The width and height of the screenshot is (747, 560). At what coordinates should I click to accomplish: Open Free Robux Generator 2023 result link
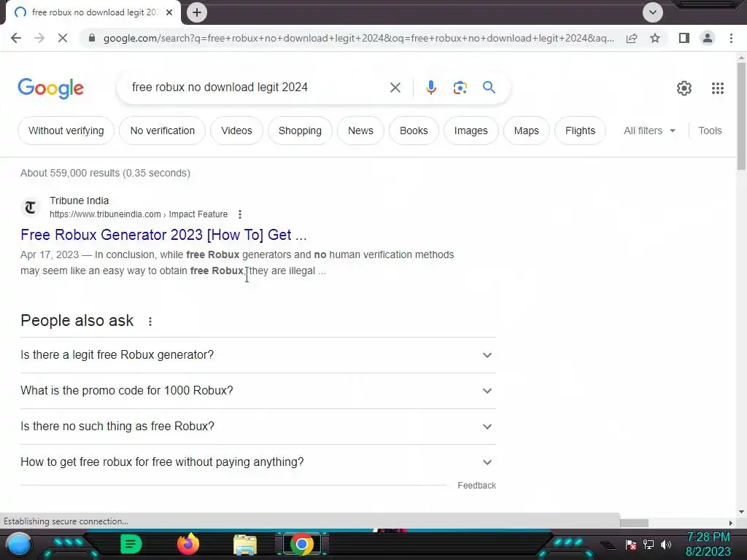click(163, 235)
